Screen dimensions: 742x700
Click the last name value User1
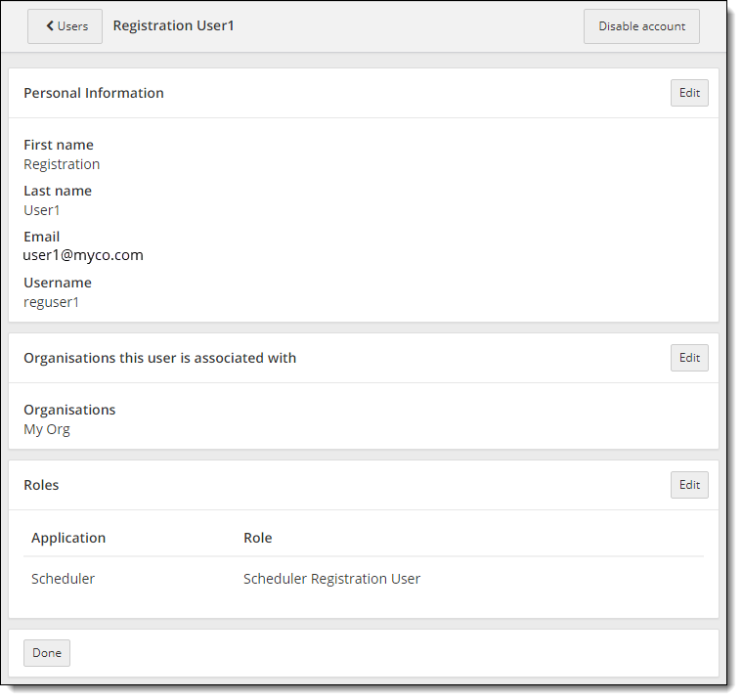[44, 210]
